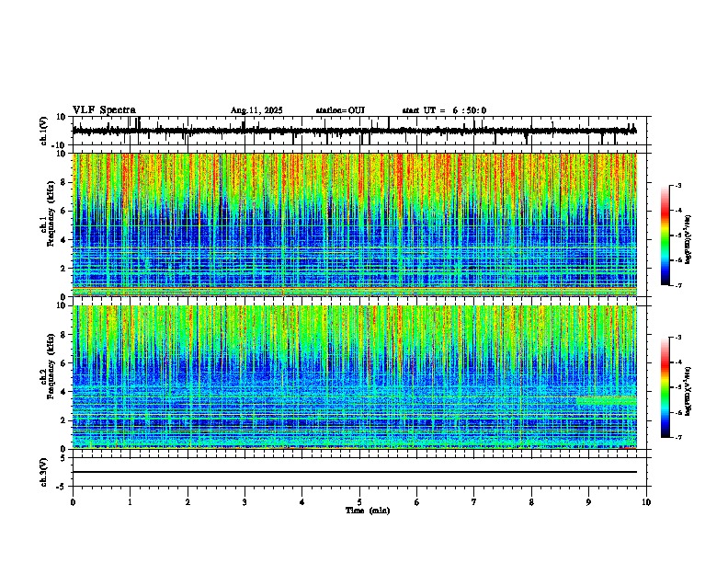Click the log(PSD) label beside the ch.2 colorbar
728x563 pixels.
688,391
